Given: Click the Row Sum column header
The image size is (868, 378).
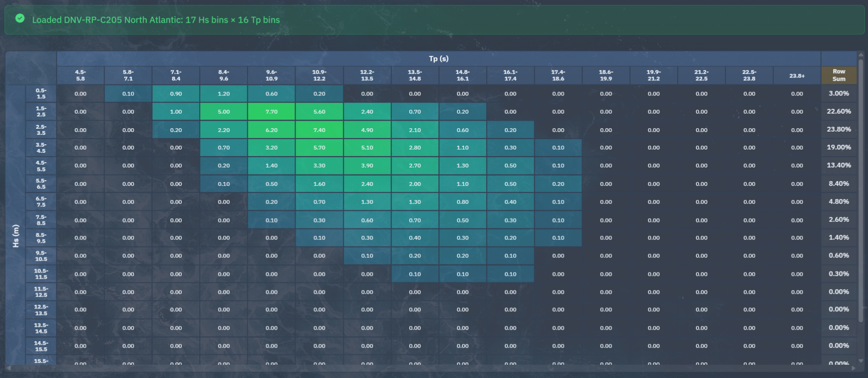Looking at the screenshot, I should (x=839, y=75).
